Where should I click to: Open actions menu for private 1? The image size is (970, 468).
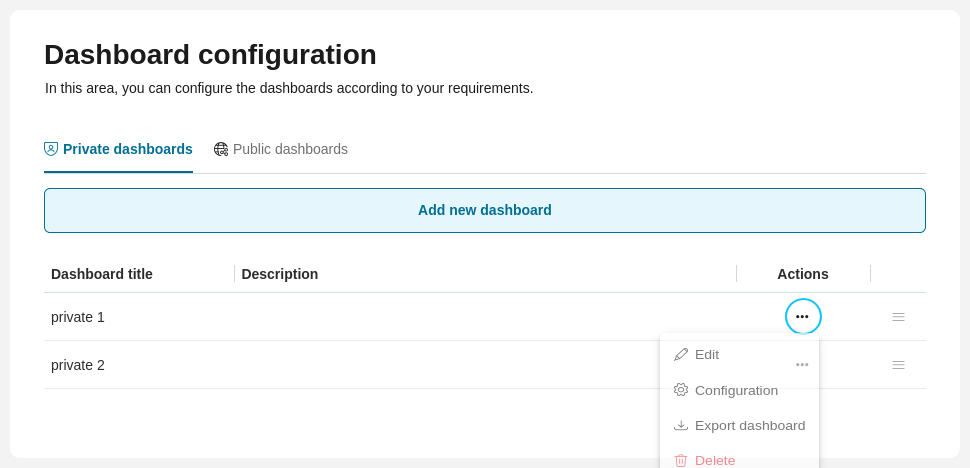(803, 317)
